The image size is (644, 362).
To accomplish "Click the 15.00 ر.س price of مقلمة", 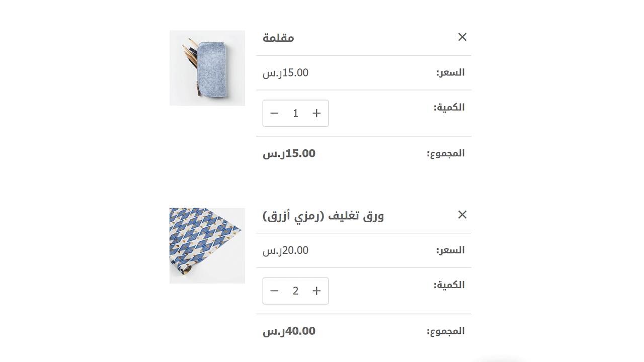I will click(286, 72).
